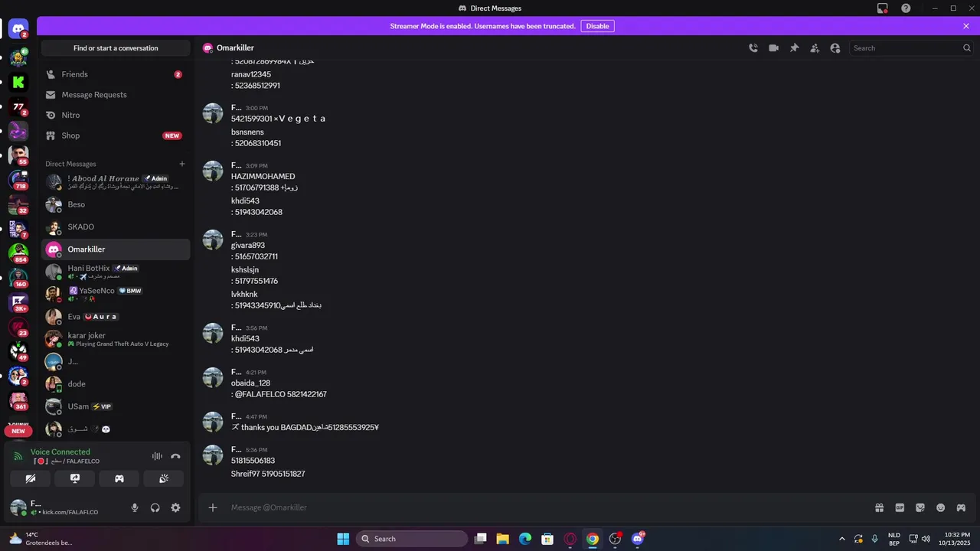Click author avatar on 5:36 PM message
This screenshot has height=551, width=980.
tap(213, 455)
